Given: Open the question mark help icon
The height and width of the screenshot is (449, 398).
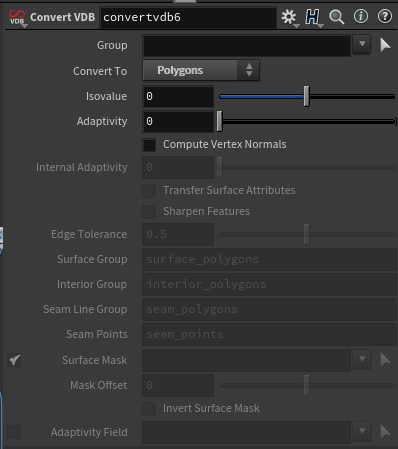Looking at the screenshot, I should pos(385,16).
